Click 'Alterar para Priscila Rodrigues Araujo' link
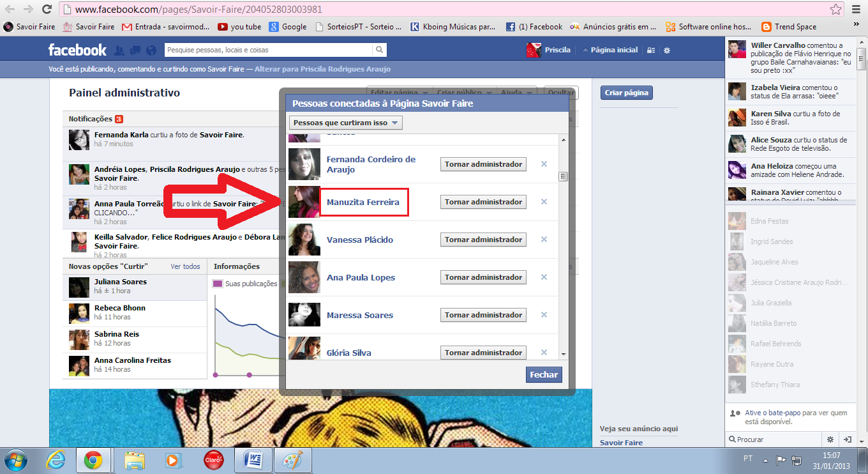868x474 pixels. pos(322,69)
